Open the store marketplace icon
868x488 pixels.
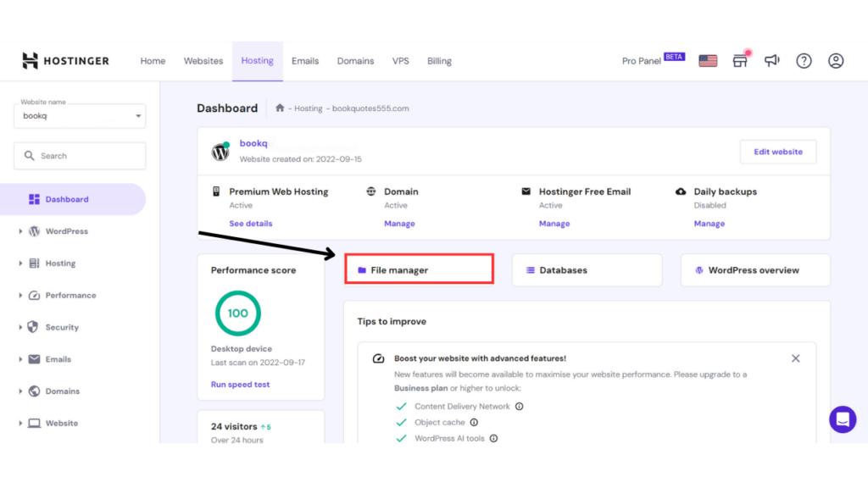tap(739, 61)
